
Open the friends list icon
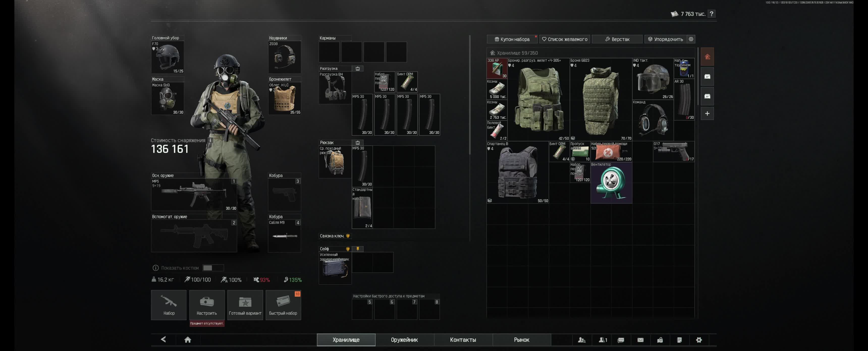(x=603, y=340)
